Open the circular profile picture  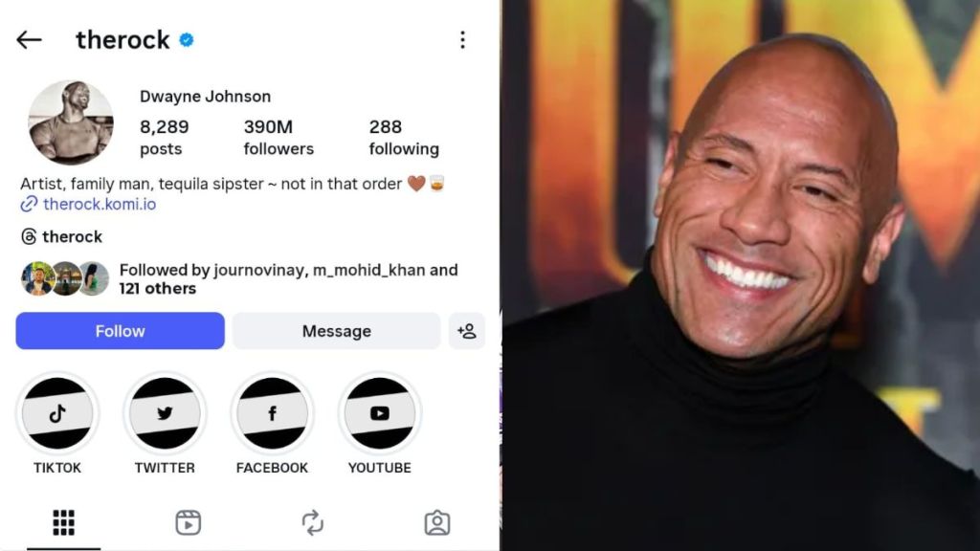[71, 122]
